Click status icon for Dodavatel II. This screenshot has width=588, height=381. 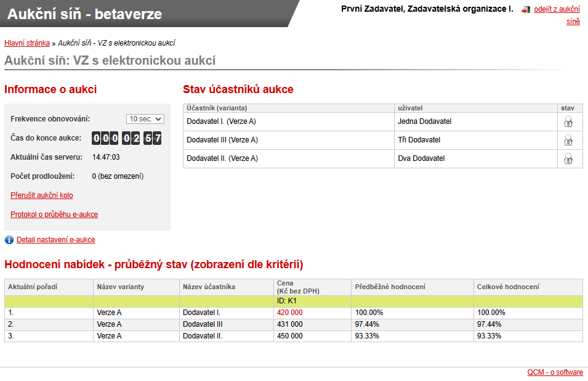[568, 159]
